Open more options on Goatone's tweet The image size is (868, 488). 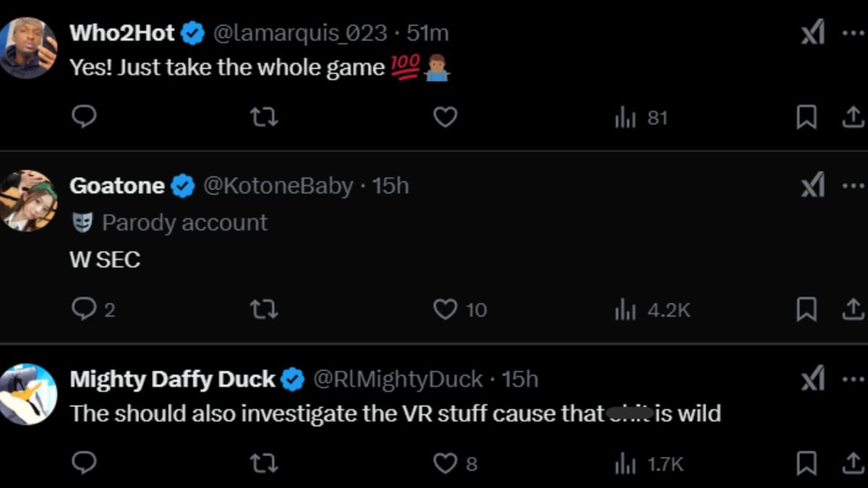854,187
